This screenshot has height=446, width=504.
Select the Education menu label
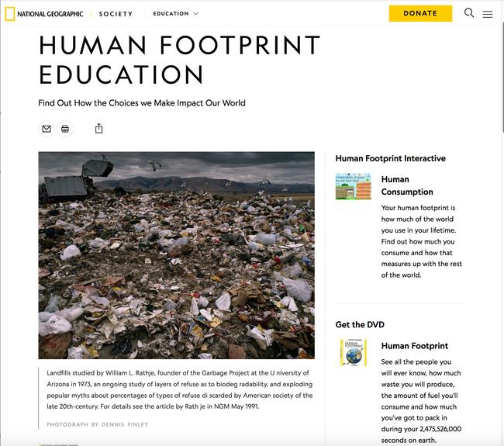171,14
